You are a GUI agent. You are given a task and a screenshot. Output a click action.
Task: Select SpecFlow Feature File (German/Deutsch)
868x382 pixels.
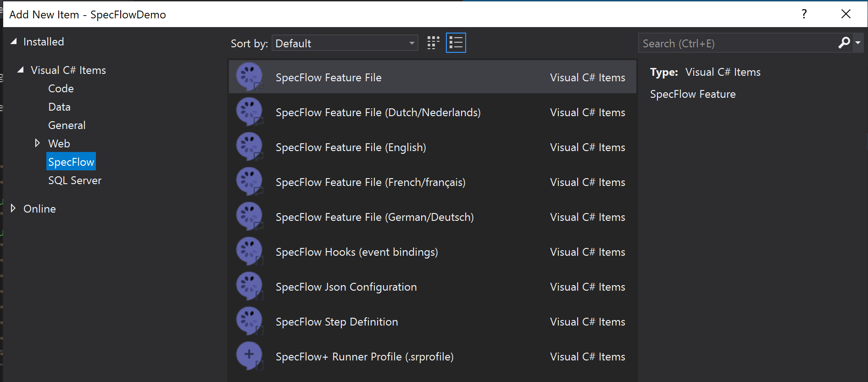click(x=432, y=217)
